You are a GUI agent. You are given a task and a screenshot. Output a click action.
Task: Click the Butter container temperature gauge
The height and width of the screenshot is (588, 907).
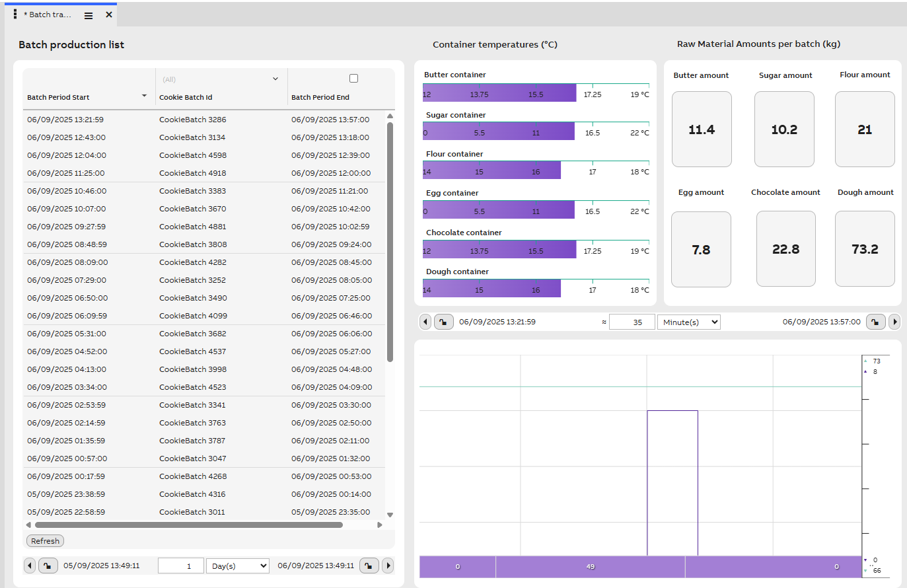[499, 93]
